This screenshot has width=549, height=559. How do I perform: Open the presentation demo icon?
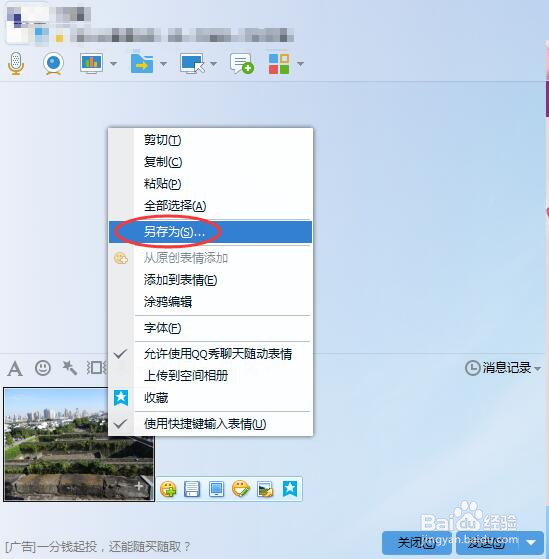(x=92, y=63)
